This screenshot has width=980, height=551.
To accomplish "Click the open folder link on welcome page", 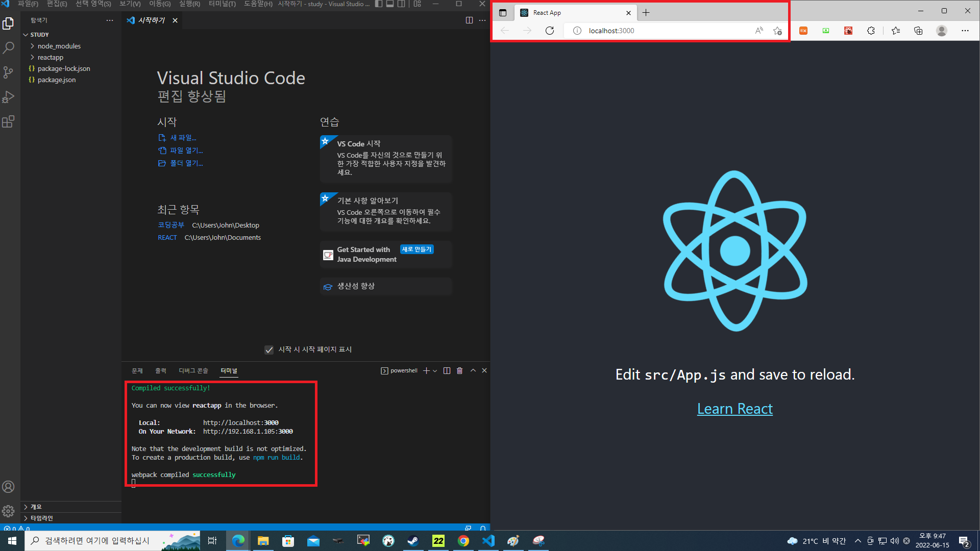I will 186,163.
